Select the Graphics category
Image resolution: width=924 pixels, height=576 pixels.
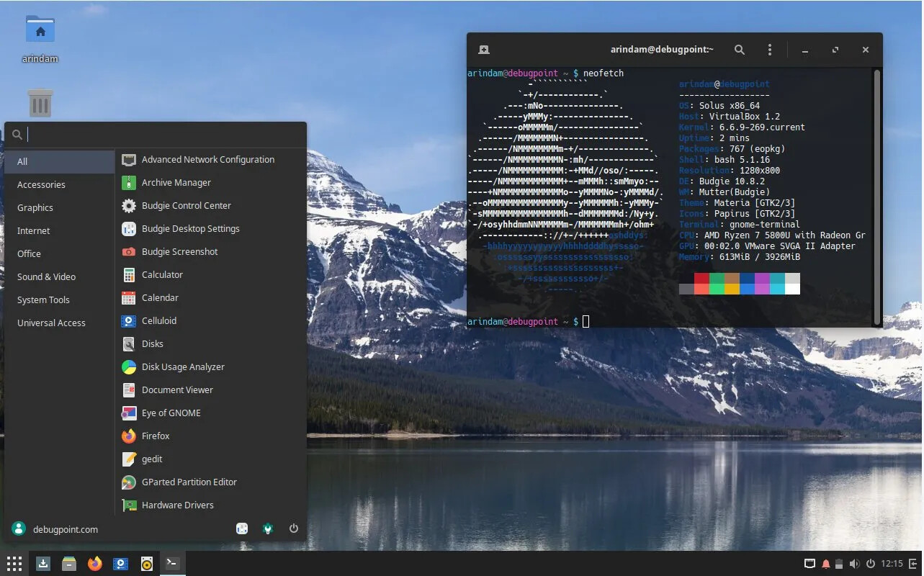[x=60, y=208]
